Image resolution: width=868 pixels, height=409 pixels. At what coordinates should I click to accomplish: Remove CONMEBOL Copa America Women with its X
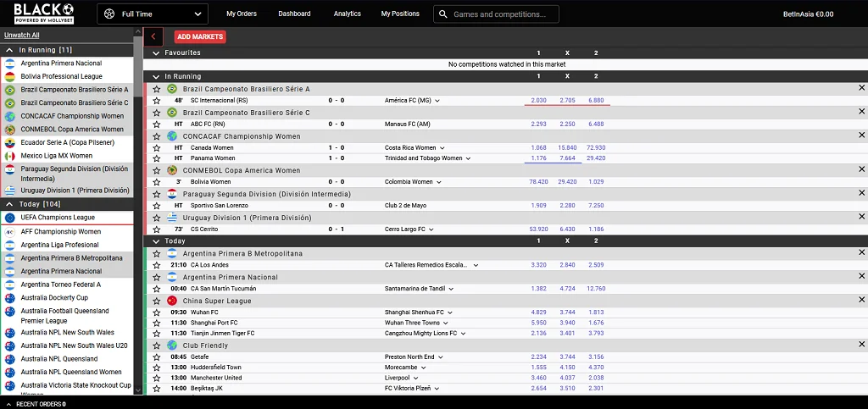click(861, 169)
